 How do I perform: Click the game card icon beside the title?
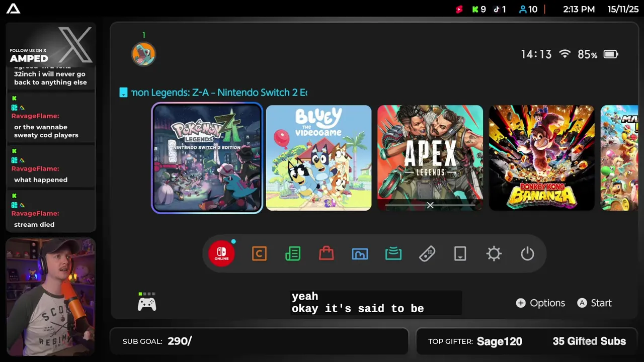click(123, 93)
